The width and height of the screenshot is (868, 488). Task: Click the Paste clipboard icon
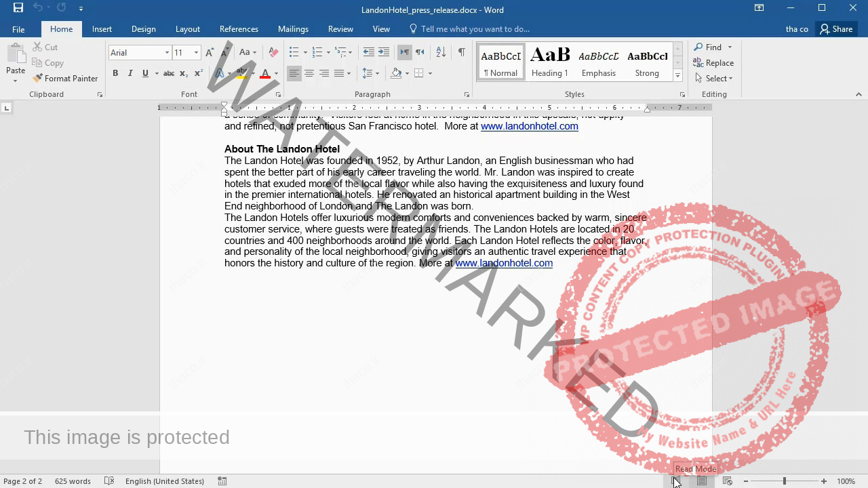coord(16,54)
